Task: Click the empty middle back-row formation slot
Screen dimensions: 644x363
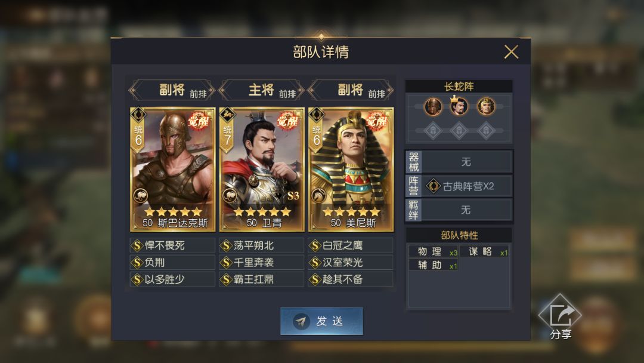Action: pyautogui.click(x=459, y=131)
